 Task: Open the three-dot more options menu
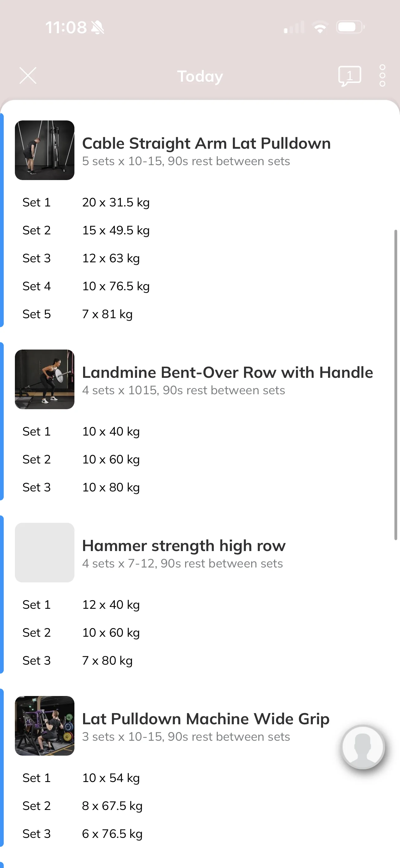382,75
